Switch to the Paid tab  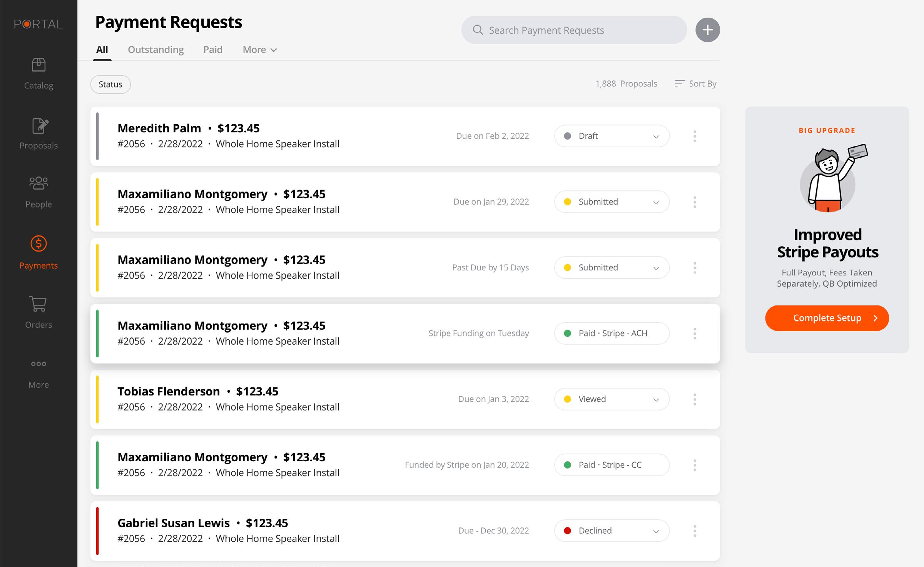213,50
